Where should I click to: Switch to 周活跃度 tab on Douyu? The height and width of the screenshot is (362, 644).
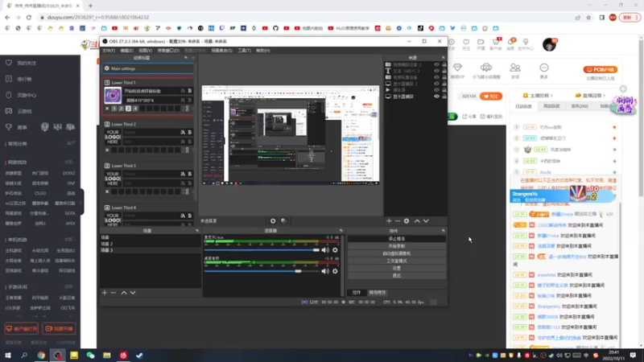coord(551,106)
